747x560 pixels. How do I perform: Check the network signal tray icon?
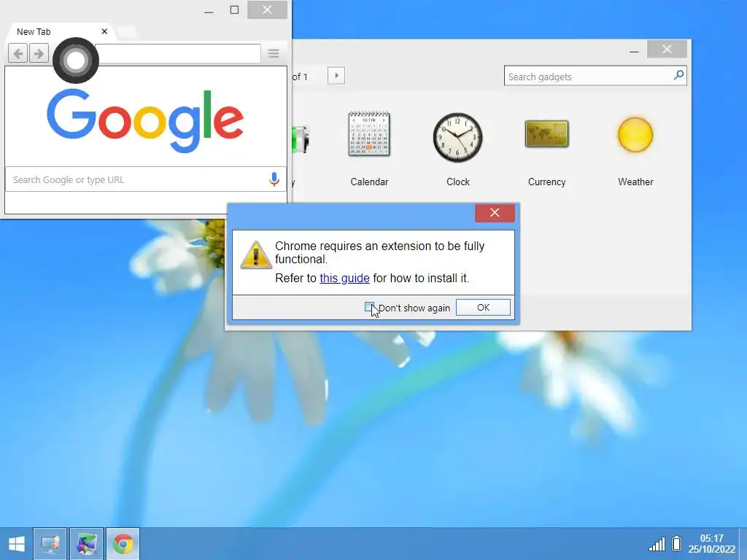(x=657, y=544)
